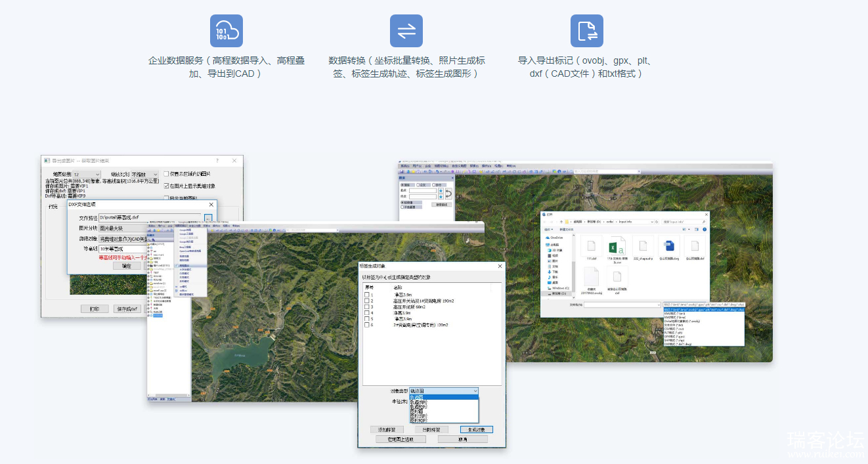Check label row 2 高压开关站 checkbox
The image size is (868, 464).
[367, 301]
